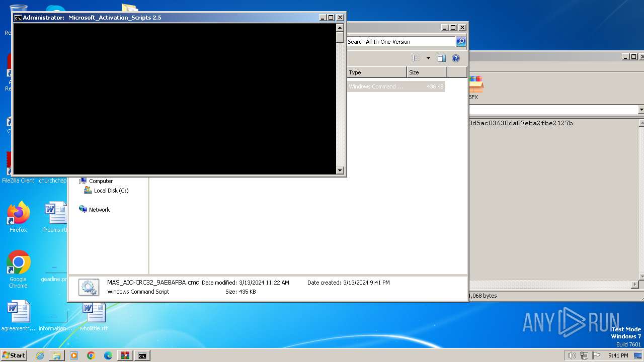Select Local Disk (C:) in the navigation tree
This screenshot has height=362, width=644.
click(111, 191)
